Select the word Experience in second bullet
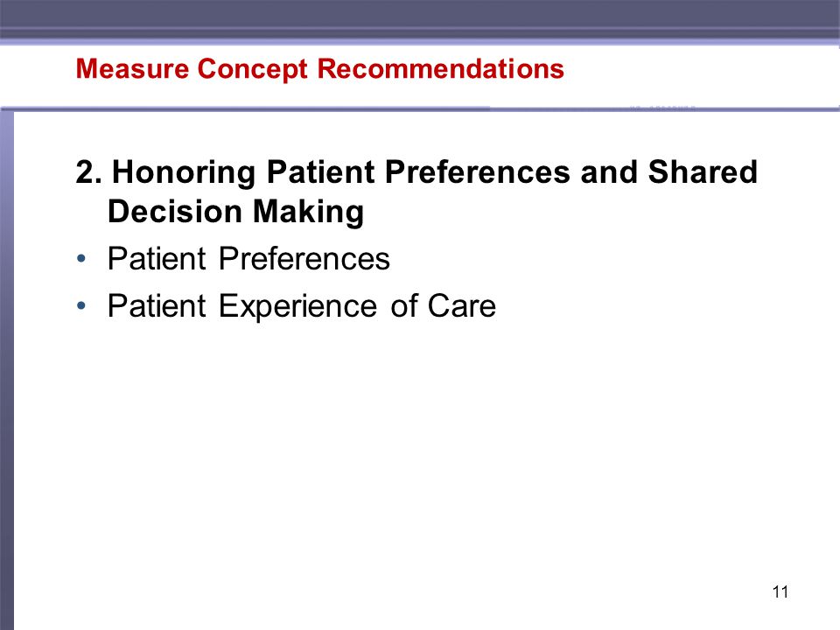The width and height of the screenshot is (840, 630). (297, 307)
